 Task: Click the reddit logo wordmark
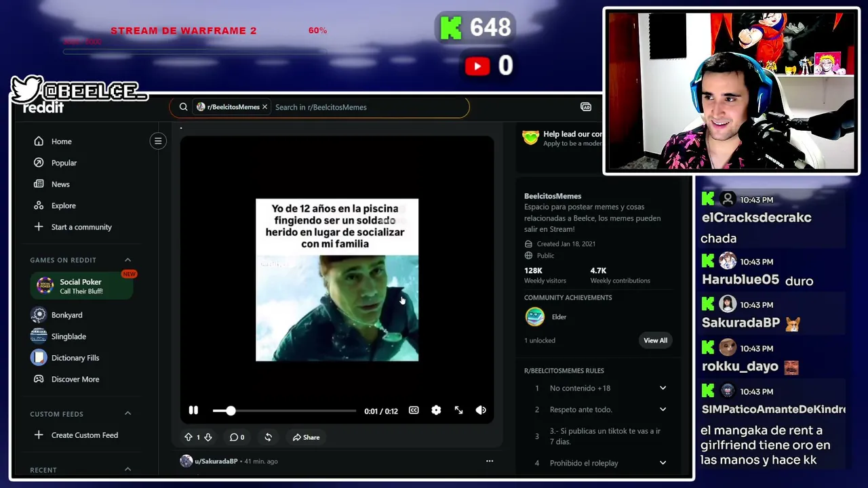point(43,107)
